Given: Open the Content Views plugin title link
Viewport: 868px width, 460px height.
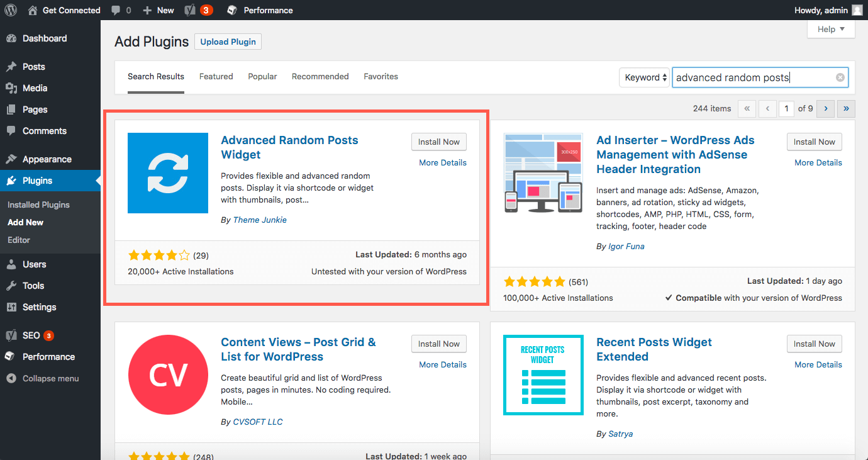Looking at the screenshot, I should (x=298, y=349).
